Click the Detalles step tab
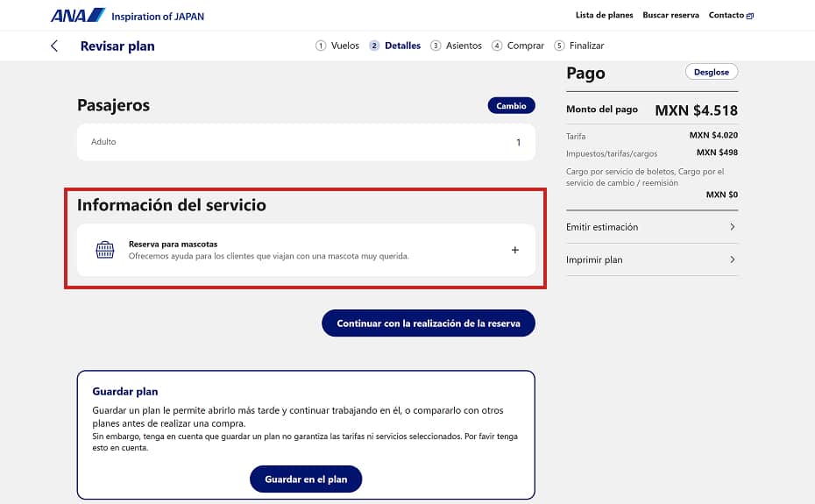 (402, 46)
